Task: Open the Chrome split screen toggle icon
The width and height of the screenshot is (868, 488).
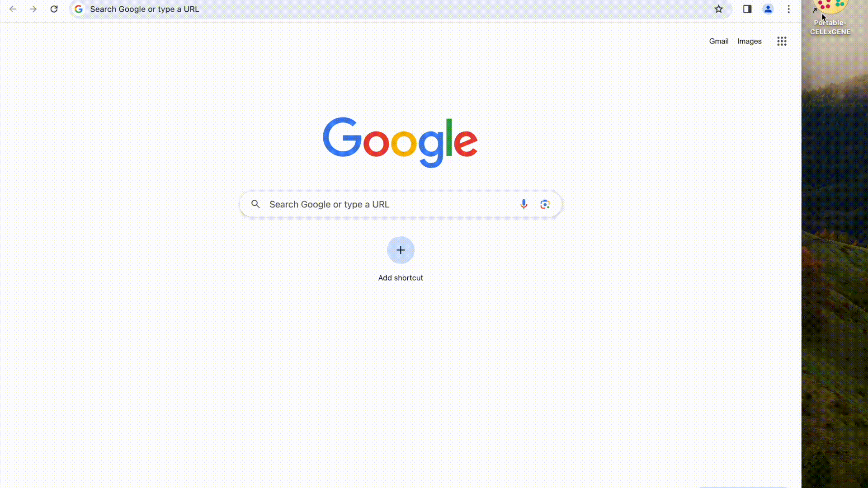Action: coord(747,9)
